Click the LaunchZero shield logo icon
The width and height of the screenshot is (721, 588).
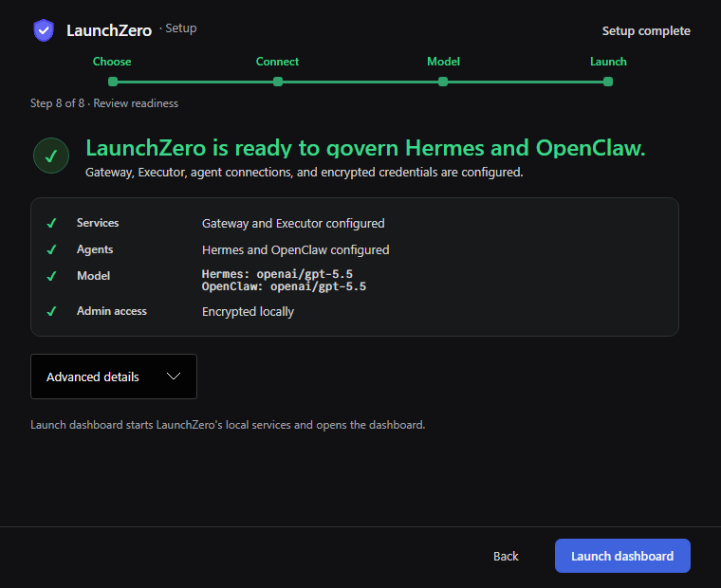click(x=44, y=30)
